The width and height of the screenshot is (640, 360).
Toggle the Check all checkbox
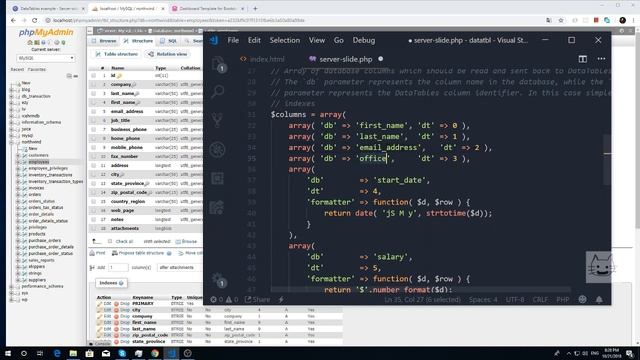point(110,241)
